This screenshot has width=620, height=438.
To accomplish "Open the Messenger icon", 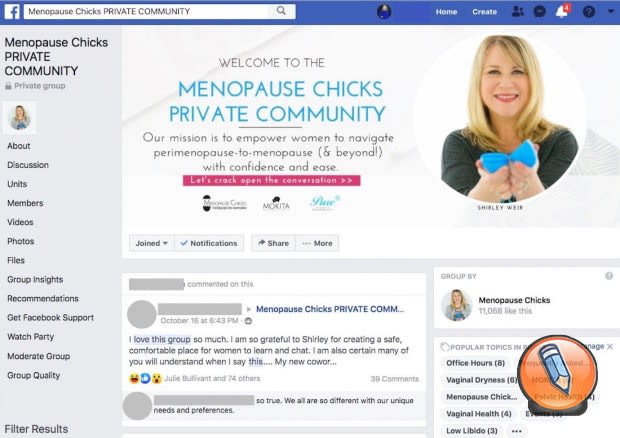I will coord(539,11).
